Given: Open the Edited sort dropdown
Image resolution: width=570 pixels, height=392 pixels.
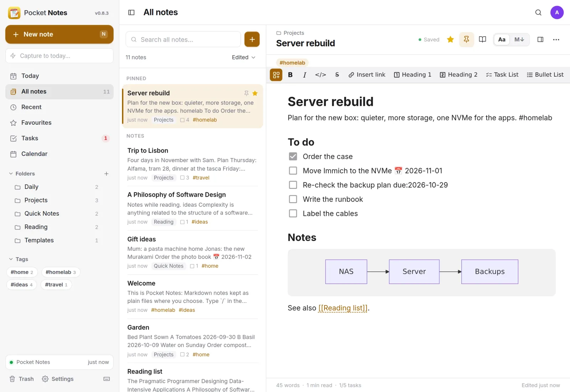Looking at the screenshot, I should pos(244,57).
